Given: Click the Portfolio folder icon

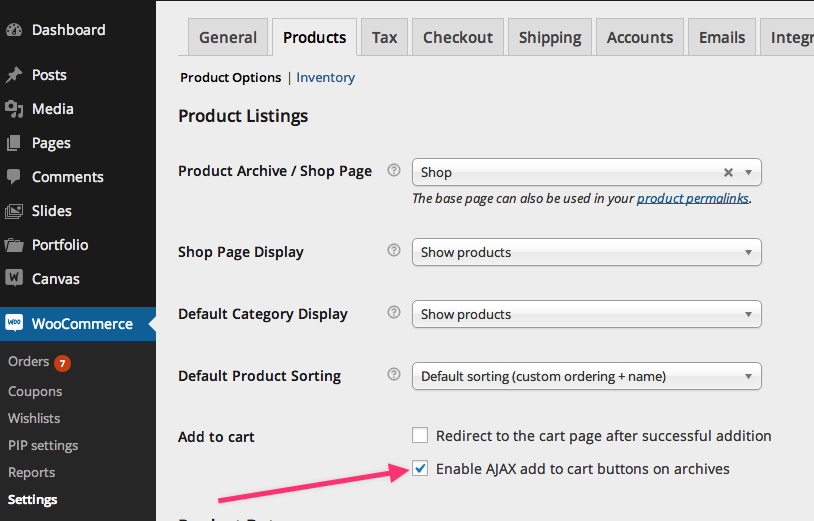Looking at the screenshot, I should pos(14,245).
